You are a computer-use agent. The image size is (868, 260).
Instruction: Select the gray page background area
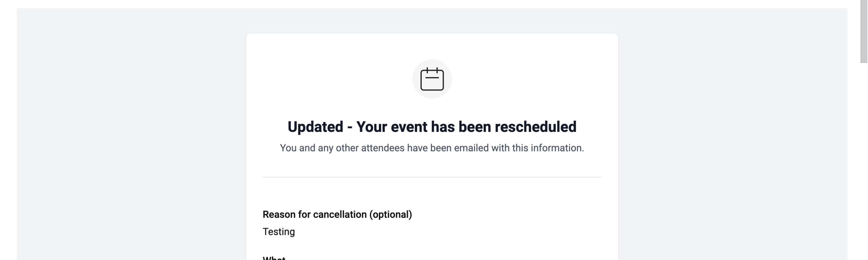point(118,135)
